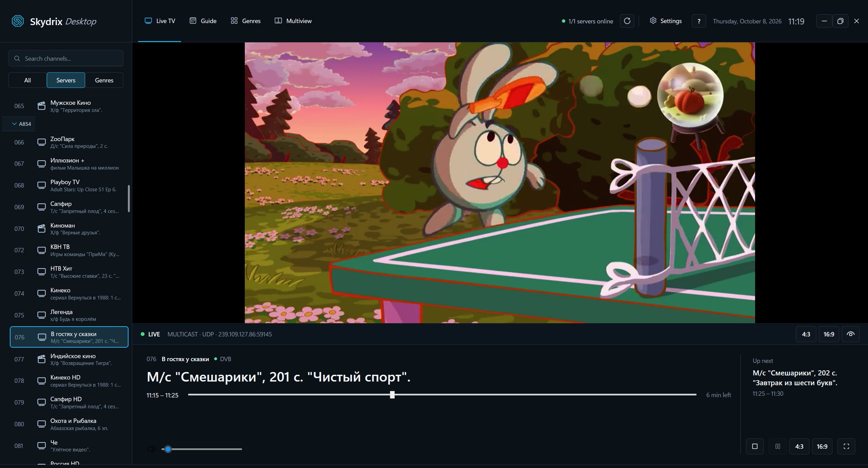Set 4:3 aspect in the LIVE status bar
The width and height of the screenshot is (868, 468).
click(x=806, y=334)
